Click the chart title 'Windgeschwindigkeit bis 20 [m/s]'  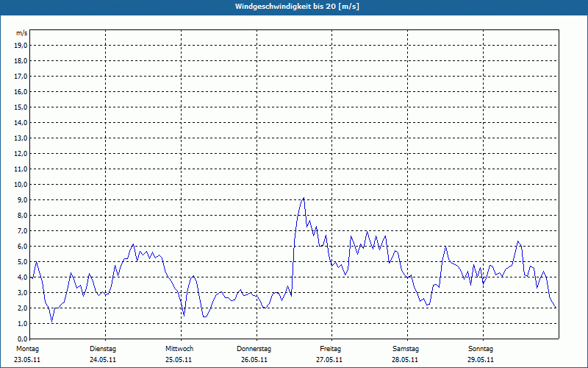point(297,7)
